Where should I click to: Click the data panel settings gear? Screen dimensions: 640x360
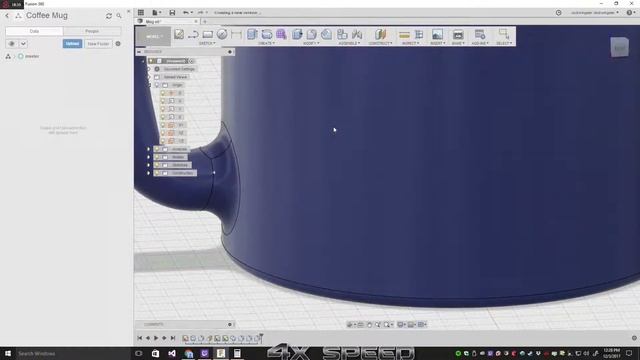click(118, 44)
